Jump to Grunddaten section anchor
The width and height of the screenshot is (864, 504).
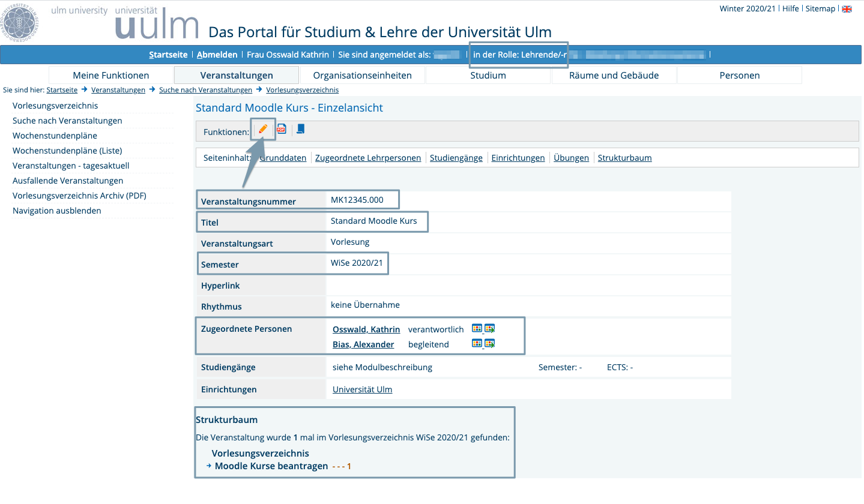coord(283,158)
